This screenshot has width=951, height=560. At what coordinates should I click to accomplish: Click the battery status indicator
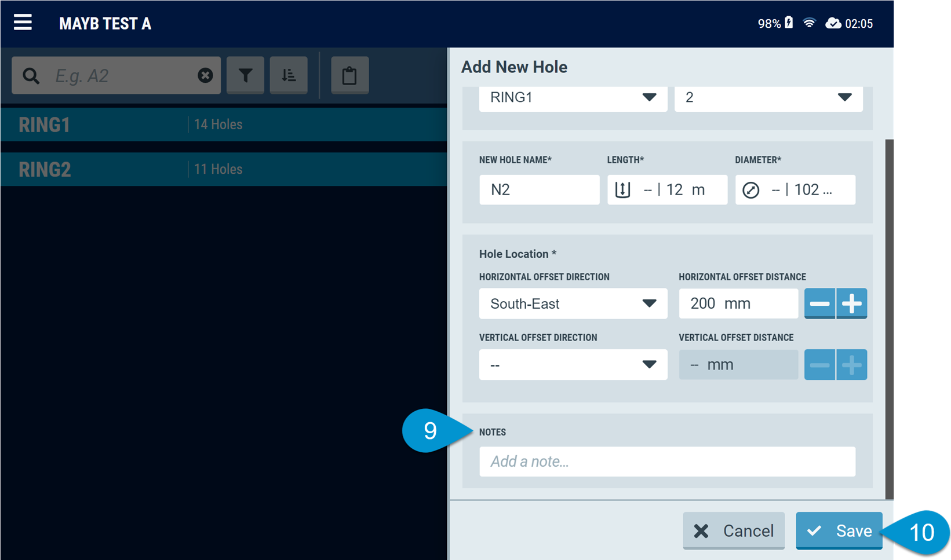pyautogui.click(x=789, y=23)
